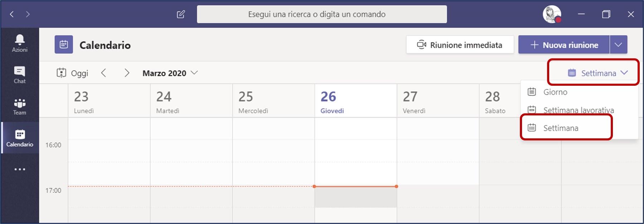Open the Chat section

click(x=20, y=75)
